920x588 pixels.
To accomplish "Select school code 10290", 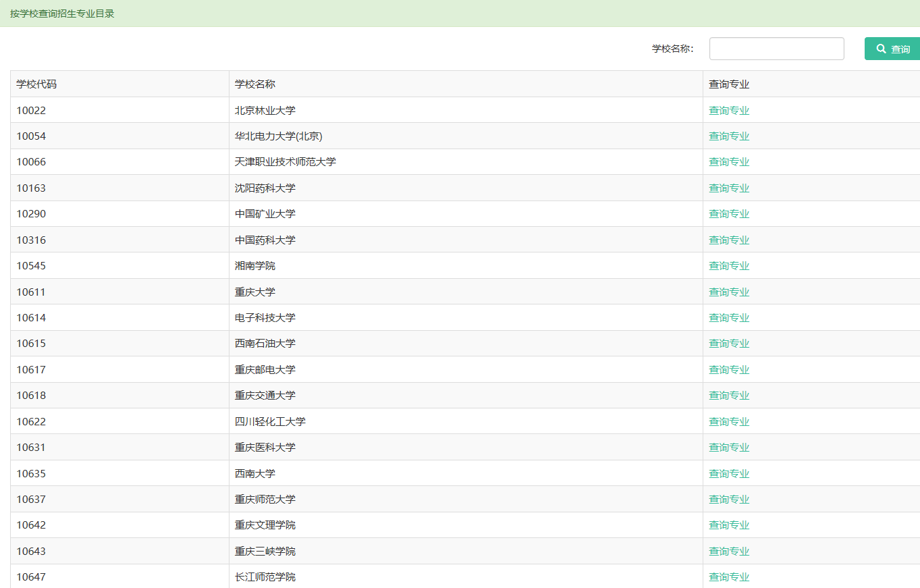I will (x=31, y=214).
